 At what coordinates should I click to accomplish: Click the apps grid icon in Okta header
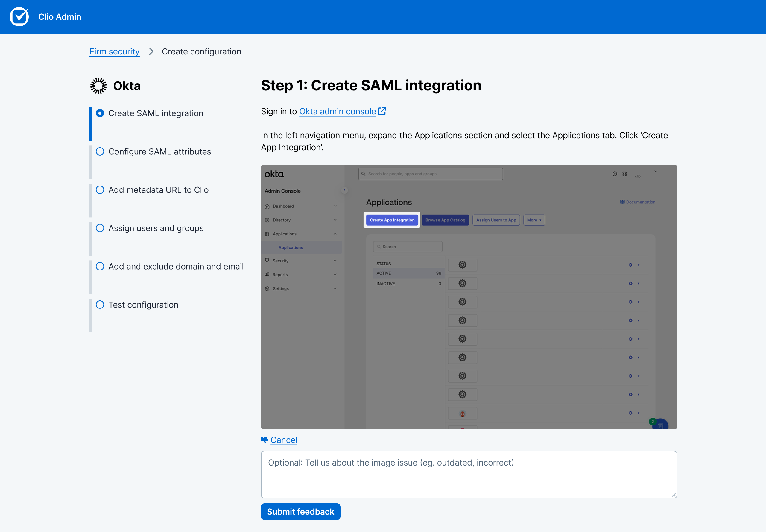pyautogui.click(x=625, y=174)
